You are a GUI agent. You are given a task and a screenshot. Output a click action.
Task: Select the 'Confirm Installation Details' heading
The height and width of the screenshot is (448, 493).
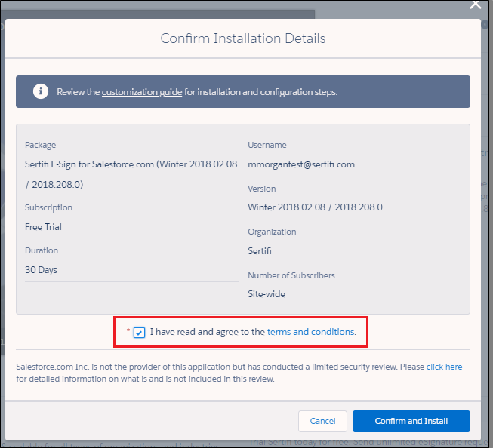(243, 38)
